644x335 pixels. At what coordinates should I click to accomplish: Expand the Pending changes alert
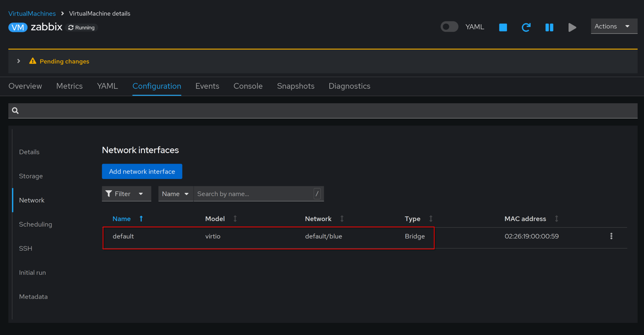click(19, 61)
